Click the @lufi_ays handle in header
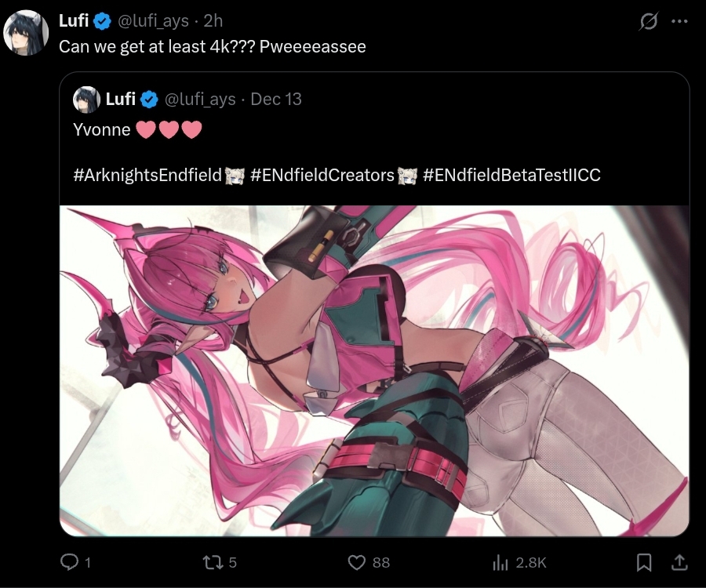706x588 pixels. (153, 20)
